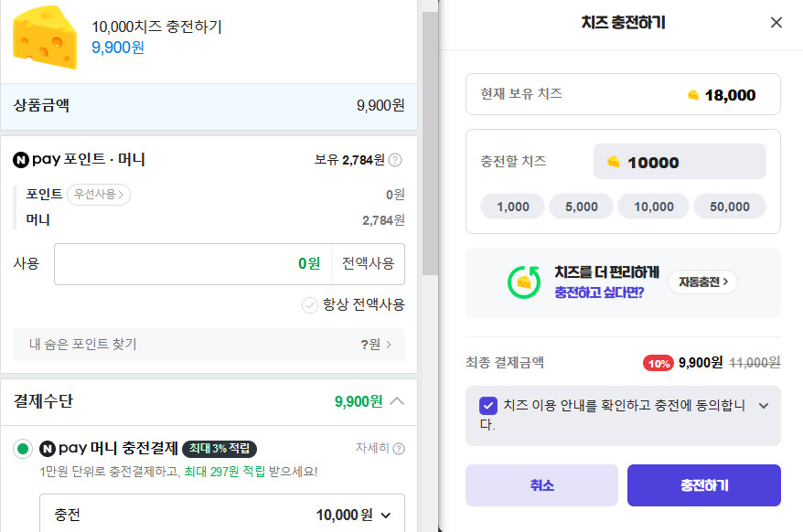The width and height of the screenshot is (803, 532).
Task: Click the 자세히 question mark icon
Action: click(x=397, y=448)
